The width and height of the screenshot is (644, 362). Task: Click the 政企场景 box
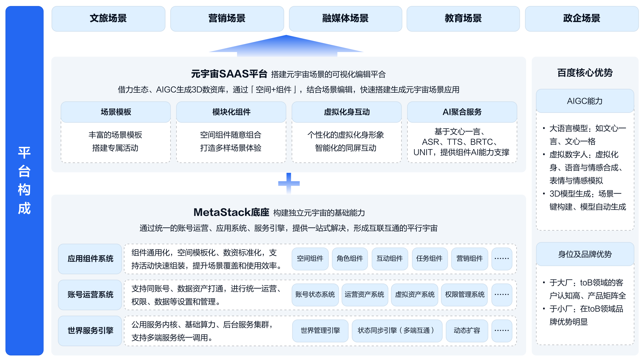[582, 19]
